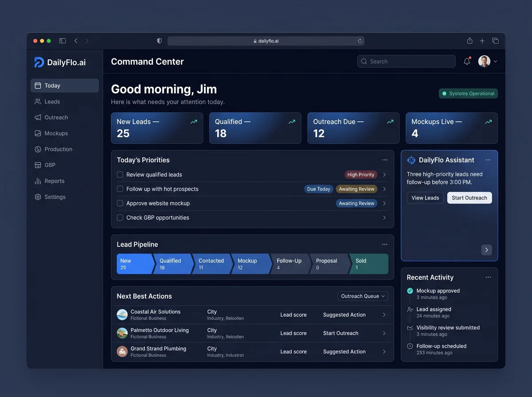Check the Approve website mockup checkbox
This screenshot has height=397, width=532.
click(x=120, y=203)
